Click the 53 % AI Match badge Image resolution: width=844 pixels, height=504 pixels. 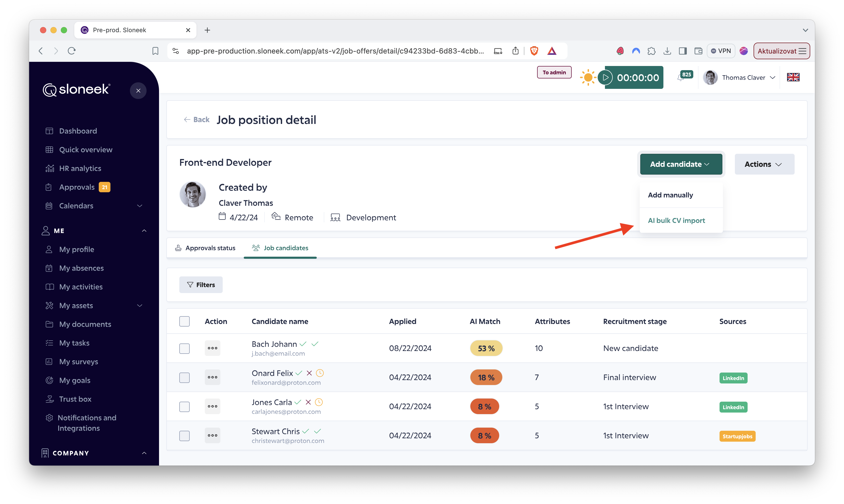(486, 348)
